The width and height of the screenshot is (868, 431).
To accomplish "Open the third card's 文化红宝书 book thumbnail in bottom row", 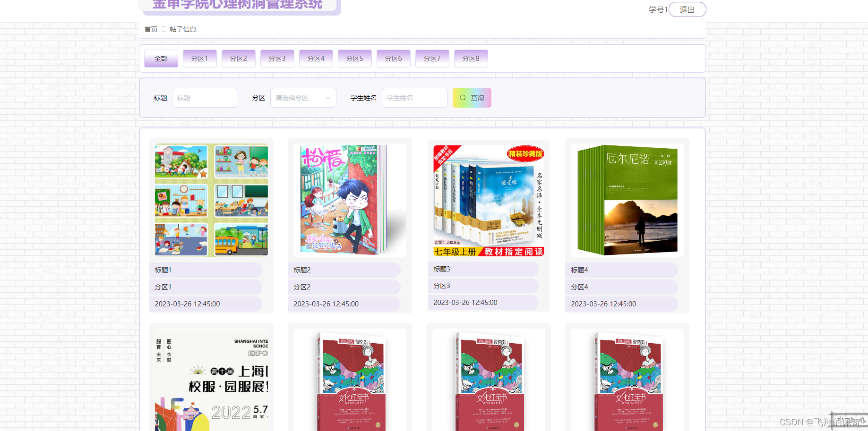I will pos(489,380).
